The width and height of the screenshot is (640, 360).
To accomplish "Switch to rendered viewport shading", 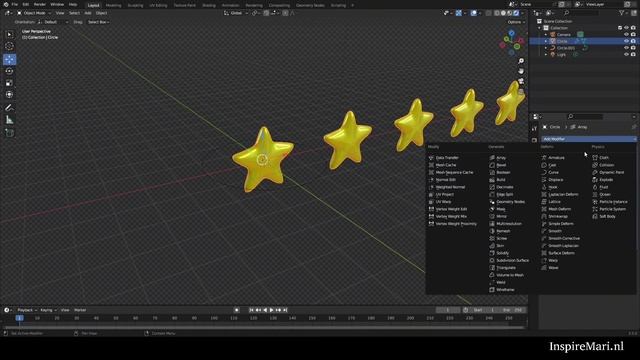I will (x=516, y=13).
